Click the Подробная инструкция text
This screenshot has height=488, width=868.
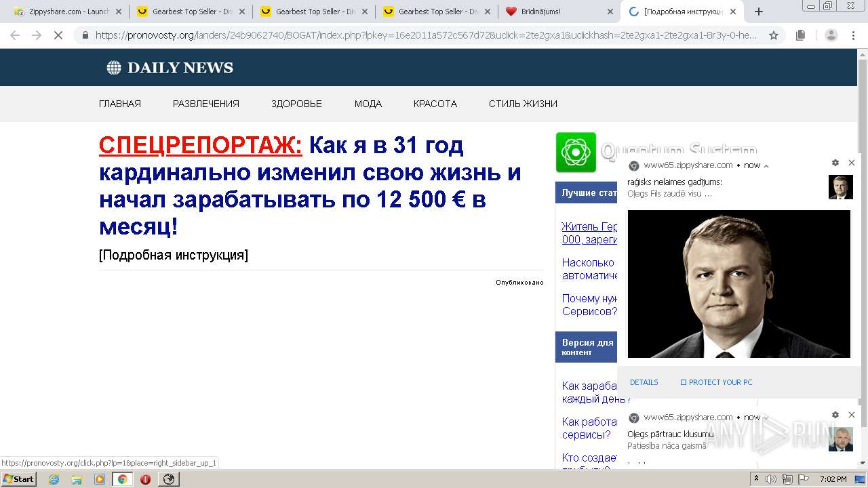(174, 255)
